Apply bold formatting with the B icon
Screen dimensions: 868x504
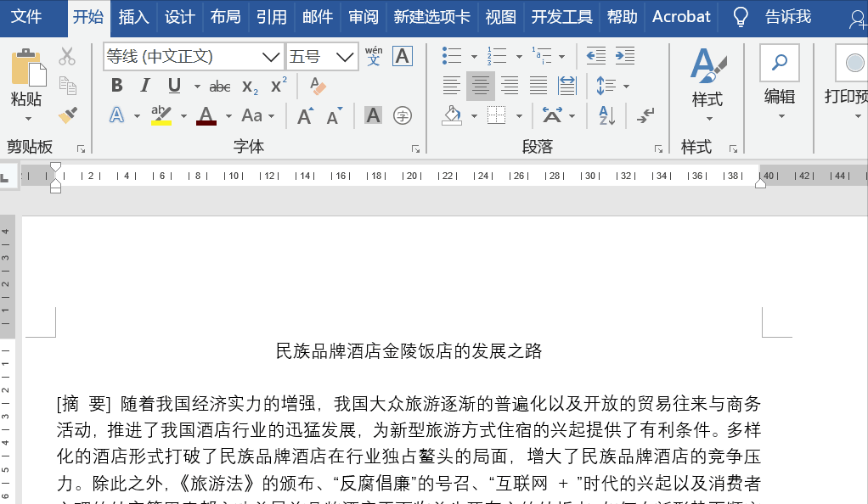(x=117, y=85)
